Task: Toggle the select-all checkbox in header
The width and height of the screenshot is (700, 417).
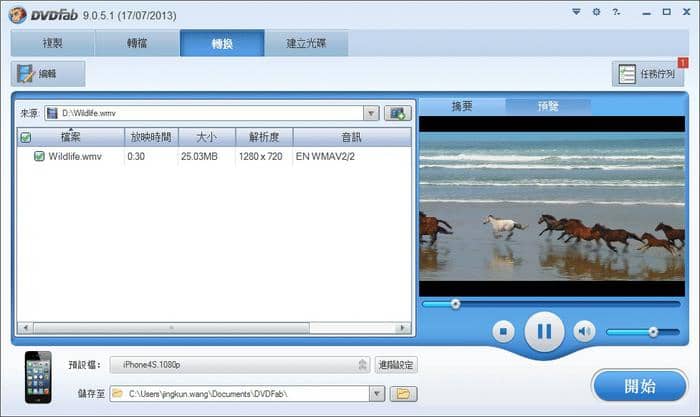Action: [x=25, y=137]
